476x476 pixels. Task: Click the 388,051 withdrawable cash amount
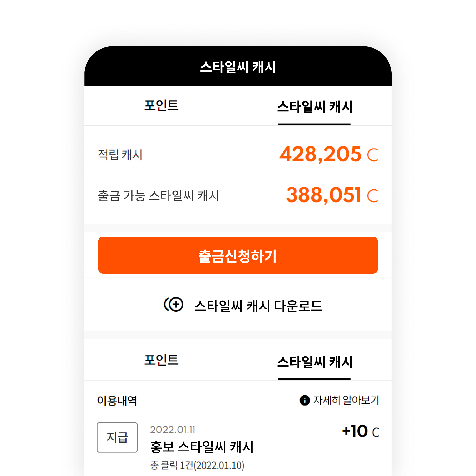tap(324, 195)
